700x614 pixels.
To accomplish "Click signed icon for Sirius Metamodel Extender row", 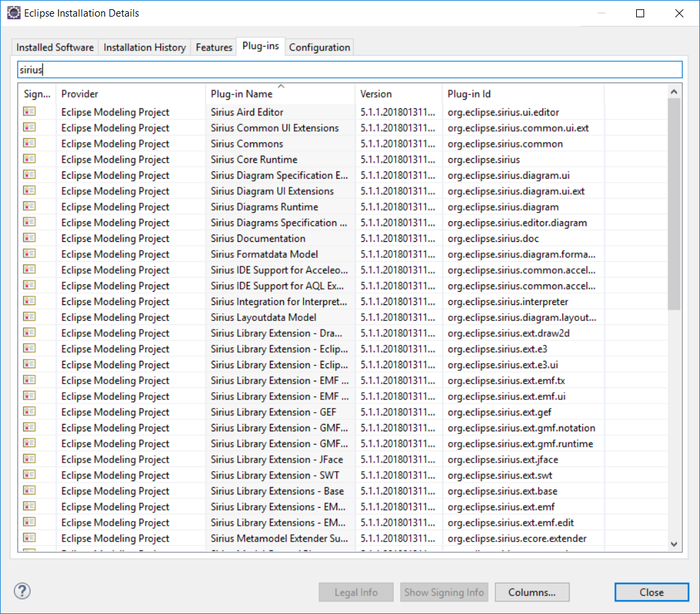I will [29, 538].
